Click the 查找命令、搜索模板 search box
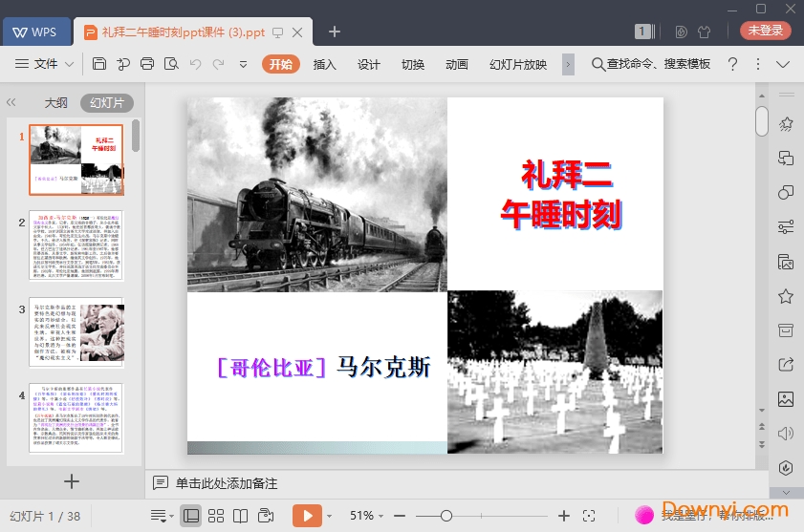The width and height of the screenshot is (804, 532). coord(651,64)
